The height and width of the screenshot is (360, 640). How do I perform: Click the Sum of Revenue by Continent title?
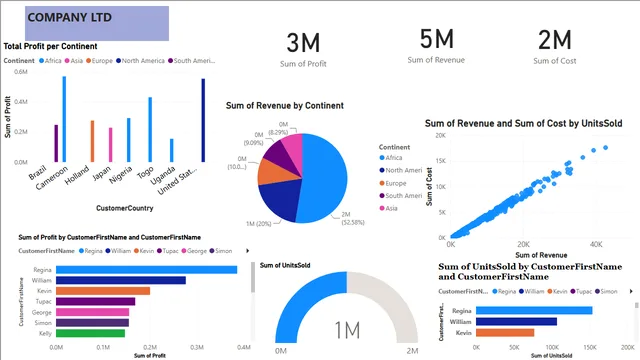(285, 106)
